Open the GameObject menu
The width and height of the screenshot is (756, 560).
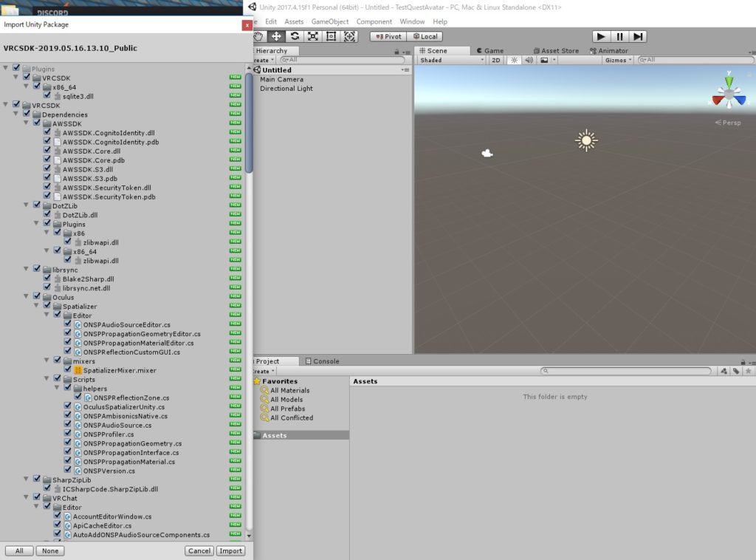pos(329,22)
